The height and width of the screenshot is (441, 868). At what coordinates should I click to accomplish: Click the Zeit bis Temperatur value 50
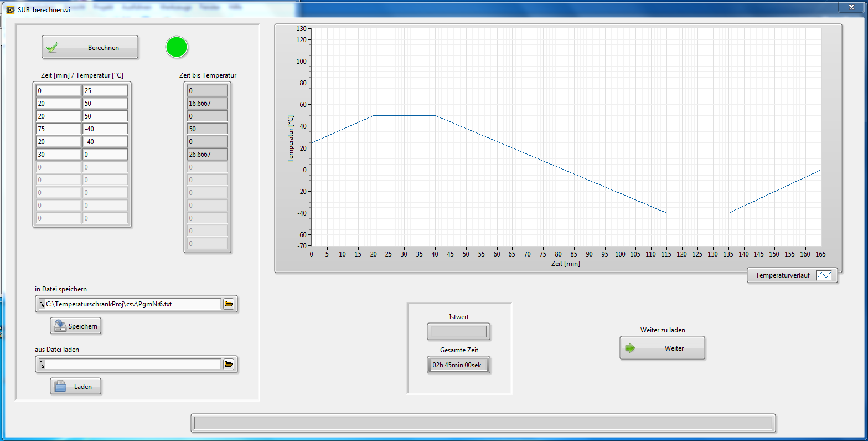tap(207, 129)
